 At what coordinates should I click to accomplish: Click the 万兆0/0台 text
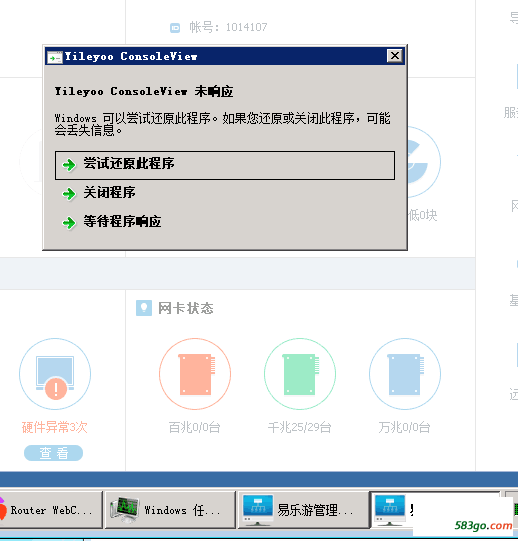click(404, 427)
